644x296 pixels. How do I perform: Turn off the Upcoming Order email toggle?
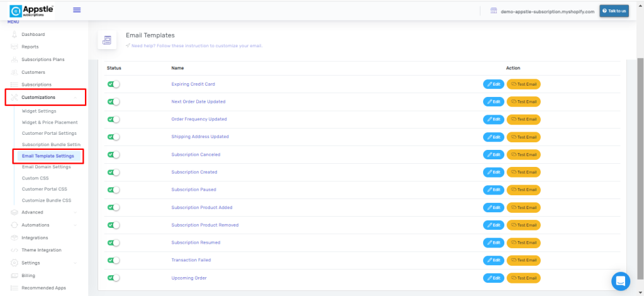pyautogui.click(x=113, y=278)
